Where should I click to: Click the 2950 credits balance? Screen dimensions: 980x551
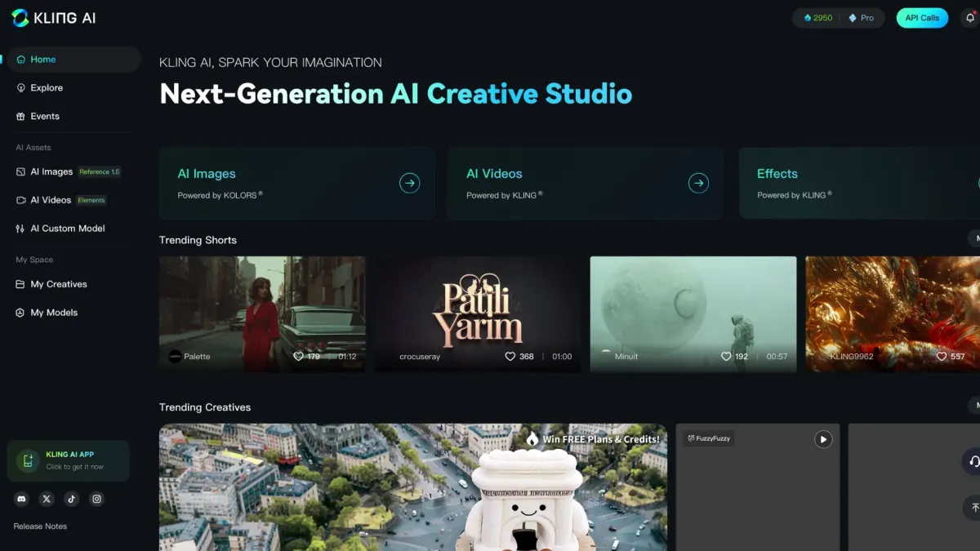(x=817, y=18)
